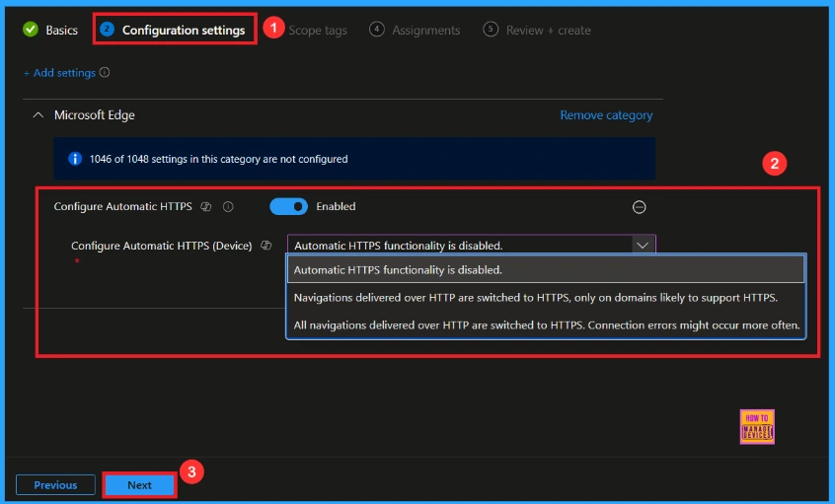Image resolution: width=835 pixels, height=504 pixels.
Task: Show info tooltip for Configure Automatic HTTPS
Action: tap(228, 206)
